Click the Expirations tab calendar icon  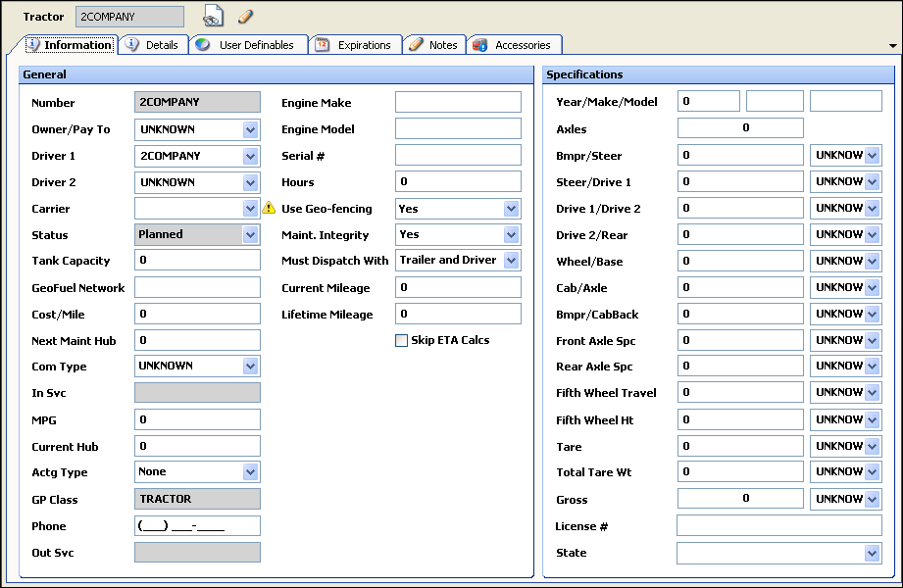coord(322,45)
